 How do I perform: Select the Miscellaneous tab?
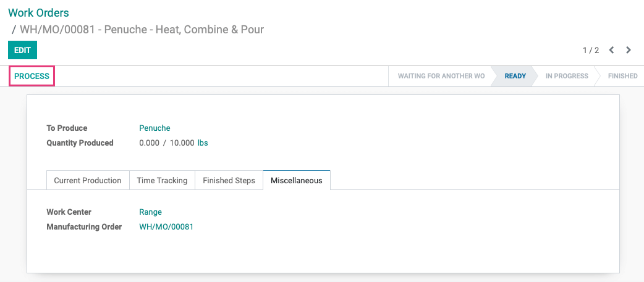[x=297, y=180]
